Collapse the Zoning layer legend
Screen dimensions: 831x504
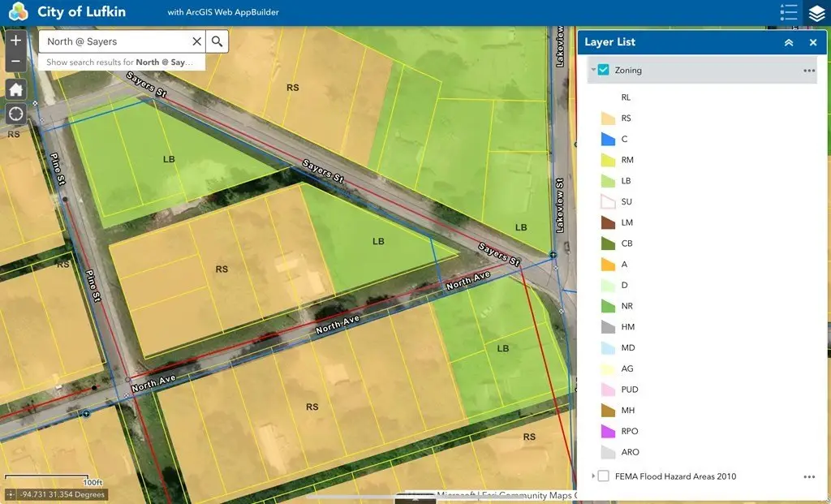pos(593,71)
